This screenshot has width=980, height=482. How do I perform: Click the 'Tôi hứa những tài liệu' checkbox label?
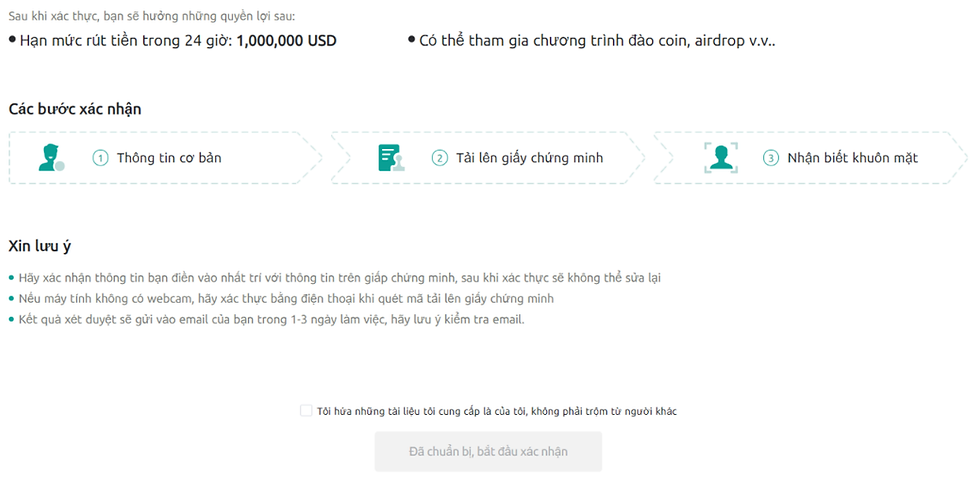(497, 411)
